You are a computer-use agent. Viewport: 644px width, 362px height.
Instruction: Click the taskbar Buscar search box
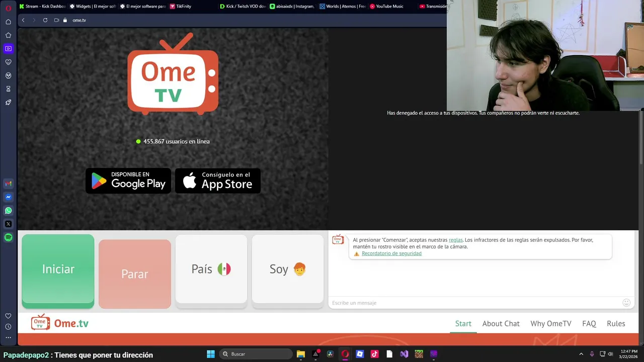pyautogui.click(x=256, y=354)
